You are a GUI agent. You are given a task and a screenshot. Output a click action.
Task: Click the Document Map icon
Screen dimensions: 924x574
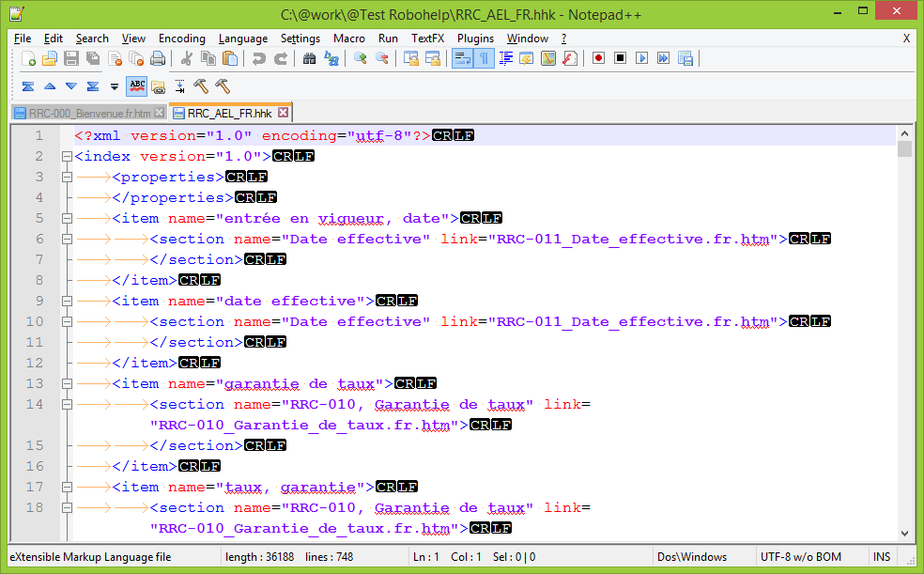548,58
